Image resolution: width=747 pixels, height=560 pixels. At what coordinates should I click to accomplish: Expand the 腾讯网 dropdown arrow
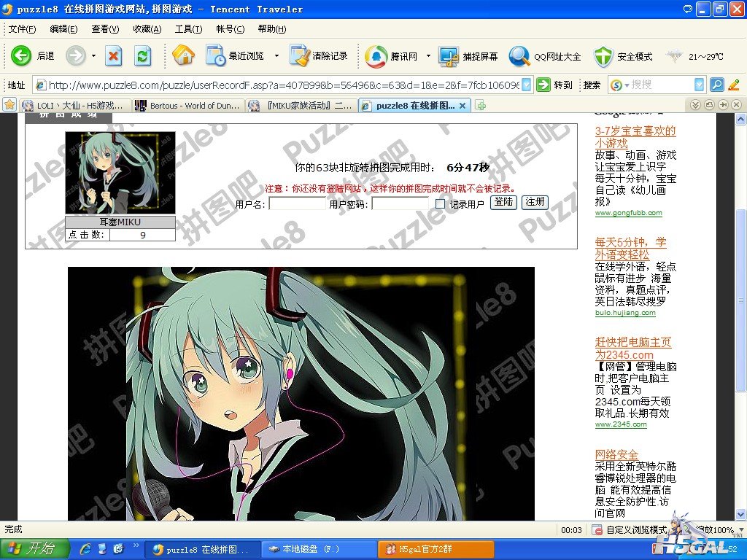[x=427, y=55]
